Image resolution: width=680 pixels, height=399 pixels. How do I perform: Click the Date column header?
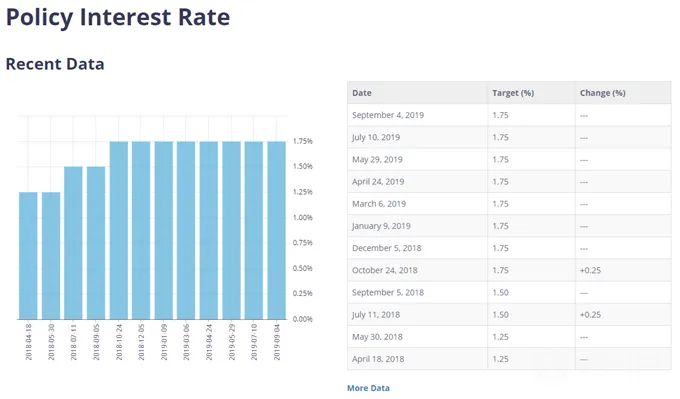click(362, 93)
